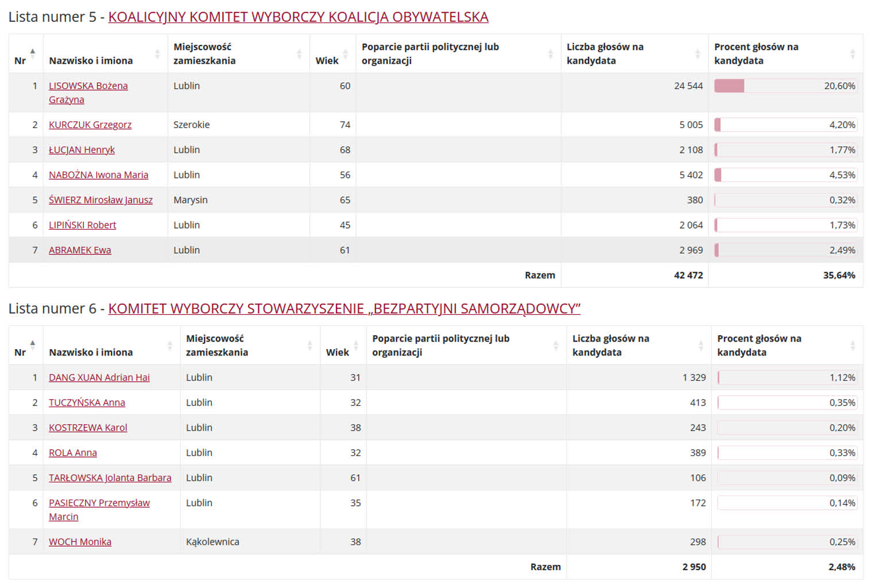Select the Razem total row of list 6
This screenshot has width=871, height=588.
coord(545,567)
